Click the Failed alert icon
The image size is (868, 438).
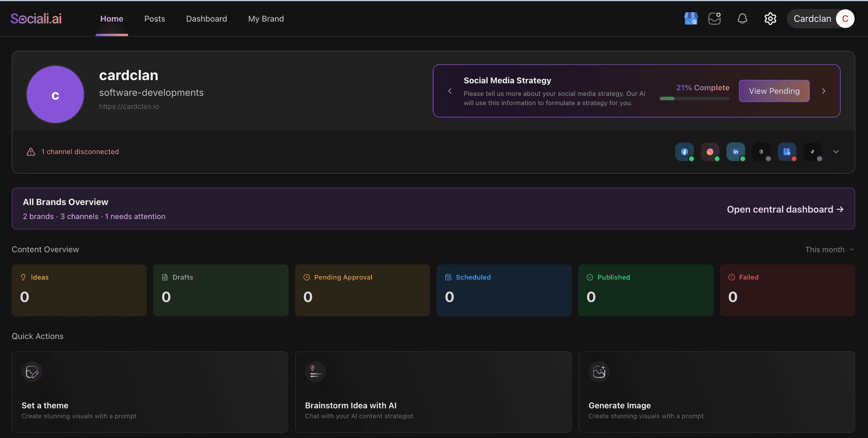coord(732,277)
